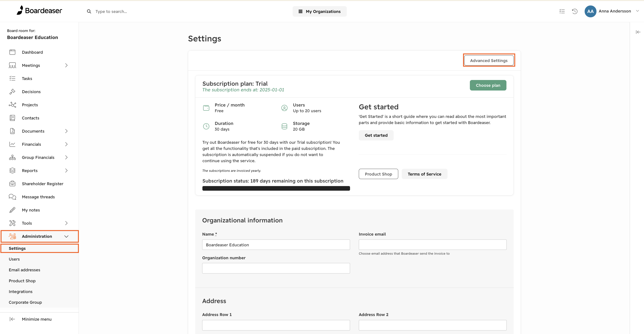Open the Terms of Service button
644x334 pixels.
(424, 174)
